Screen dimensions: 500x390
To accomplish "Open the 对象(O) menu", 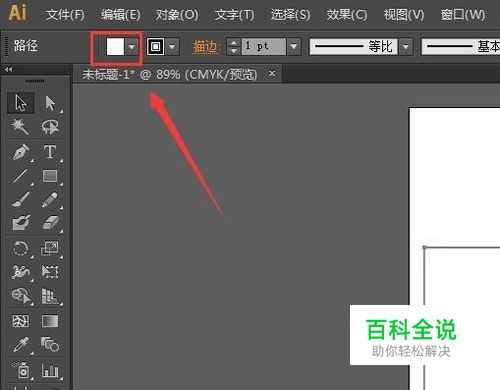I will pyautogui.click(x=177, y=15).
